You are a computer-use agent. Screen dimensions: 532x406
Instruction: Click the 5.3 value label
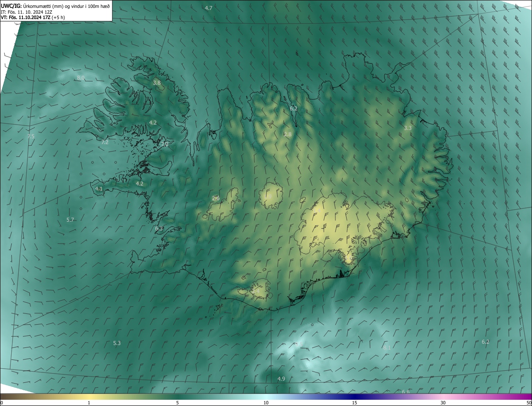117,343
